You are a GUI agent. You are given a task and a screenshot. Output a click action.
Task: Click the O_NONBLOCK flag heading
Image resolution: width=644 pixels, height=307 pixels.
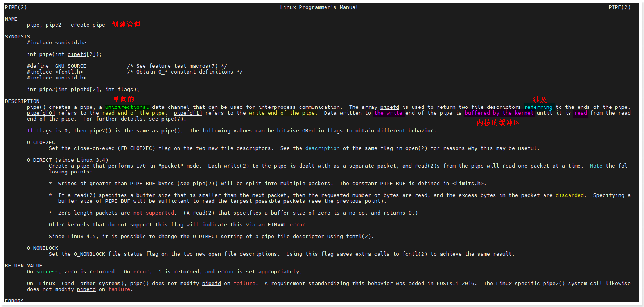click(42, 248)
